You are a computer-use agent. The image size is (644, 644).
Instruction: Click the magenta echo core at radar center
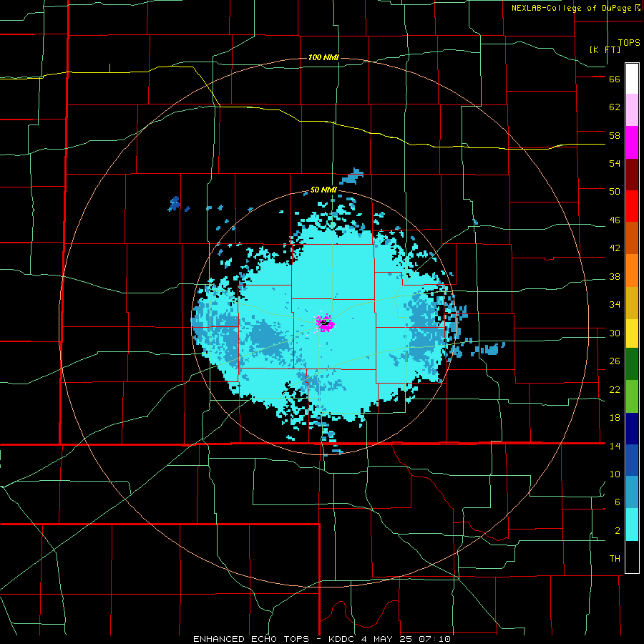pyautogui.click(x=325, y=323)
